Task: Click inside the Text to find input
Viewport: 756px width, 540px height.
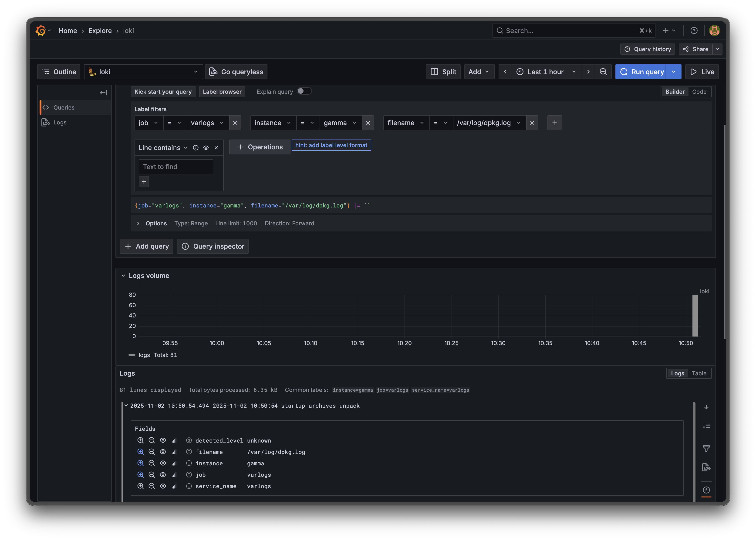Action: click(176, 167)
